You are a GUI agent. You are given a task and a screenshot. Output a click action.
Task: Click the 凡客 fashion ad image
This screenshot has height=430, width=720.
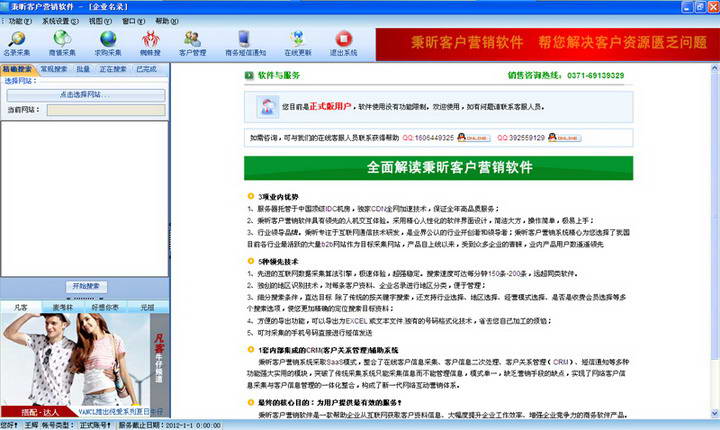tap(85, 365)
